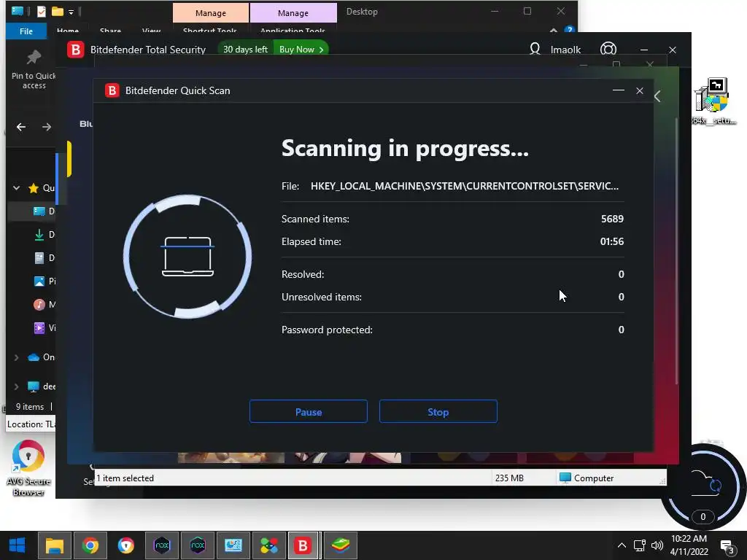The width and height of the screenshot is (747, 560).
Task: Stop the Bitdefender Quick Scan
Action: pyautogui.click(x=438, y=411)
